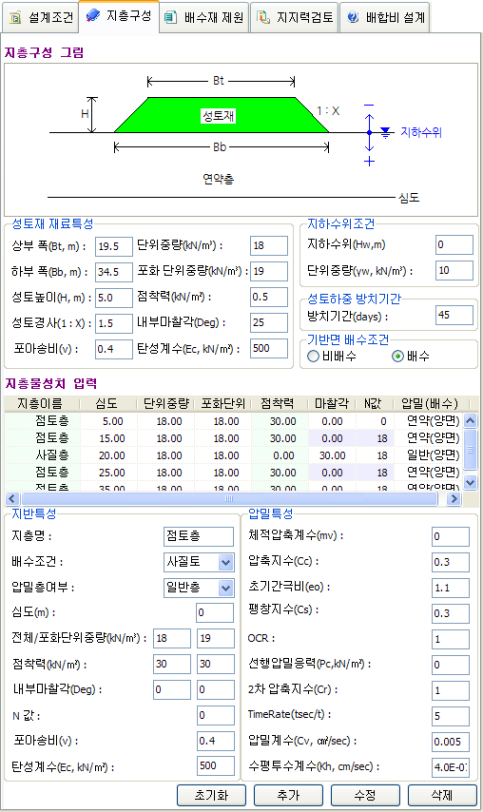Image resolution: width=483 pixels, height=812 pixels.
Task: Click the 배합비 설계 tab icon
Action: click(x=353, y=18)
